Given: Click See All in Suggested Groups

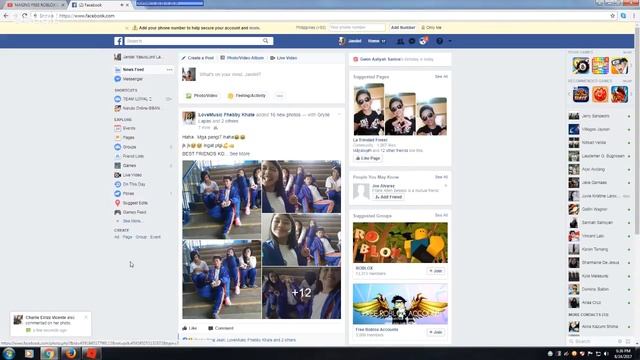Looking at the screenshot, I should coord(441,215).
